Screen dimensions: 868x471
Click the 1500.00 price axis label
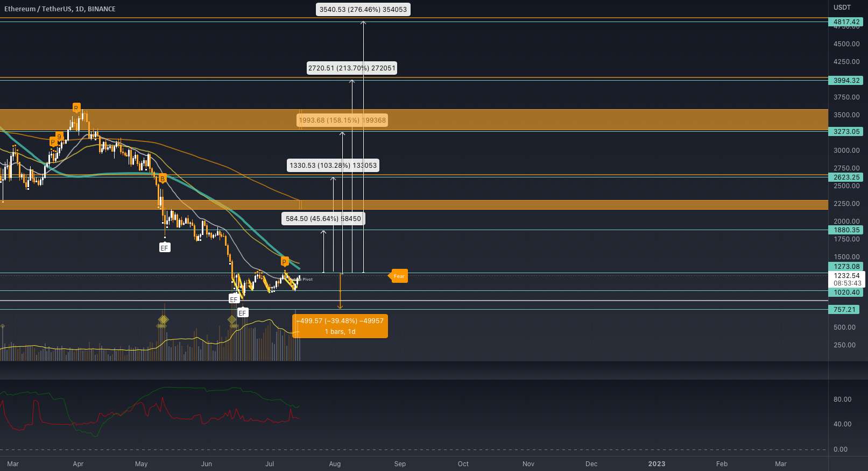tap(846, 256)
